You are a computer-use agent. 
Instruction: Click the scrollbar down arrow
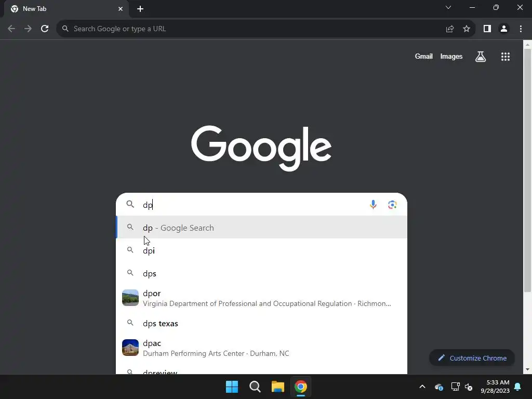point(527,369)
